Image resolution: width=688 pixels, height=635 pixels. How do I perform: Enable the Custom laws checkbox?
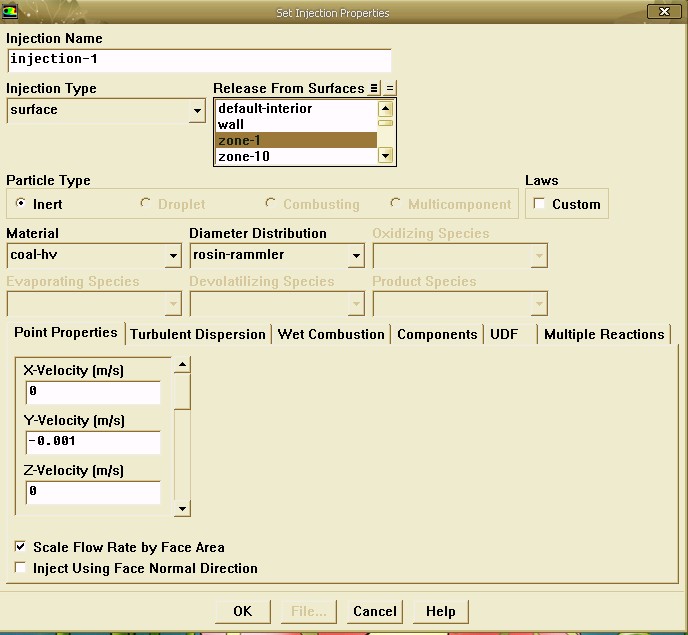540,204
